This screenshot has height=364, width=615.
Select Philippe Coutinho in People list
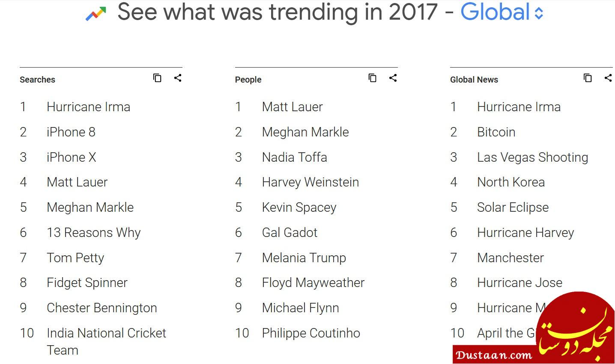click(x=311, y=333)
